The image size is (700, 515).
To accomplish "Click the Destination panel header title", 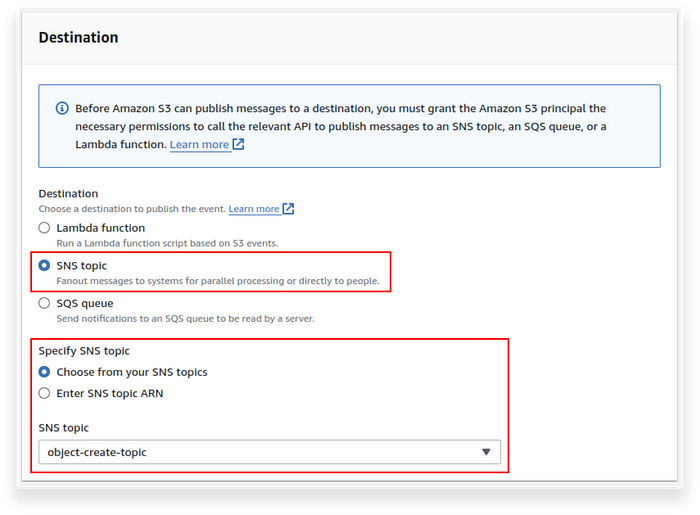I will pyautogui.click(x=79, y=37).
